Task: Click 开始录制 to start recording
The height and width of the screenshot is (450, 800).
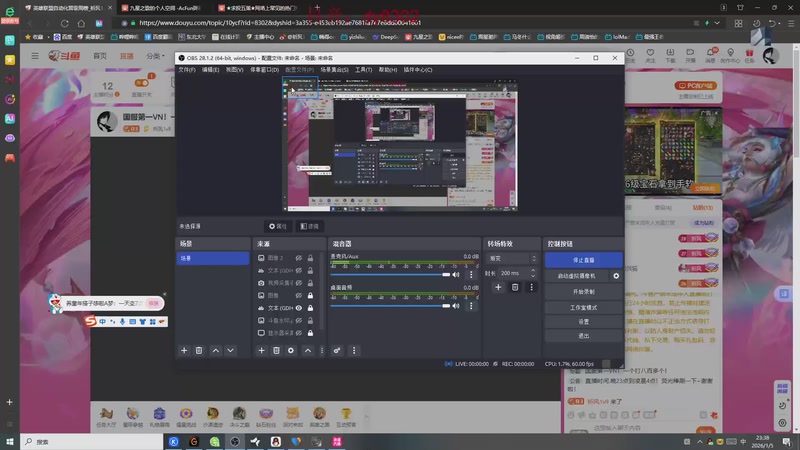Action: (x=584, y=292)
